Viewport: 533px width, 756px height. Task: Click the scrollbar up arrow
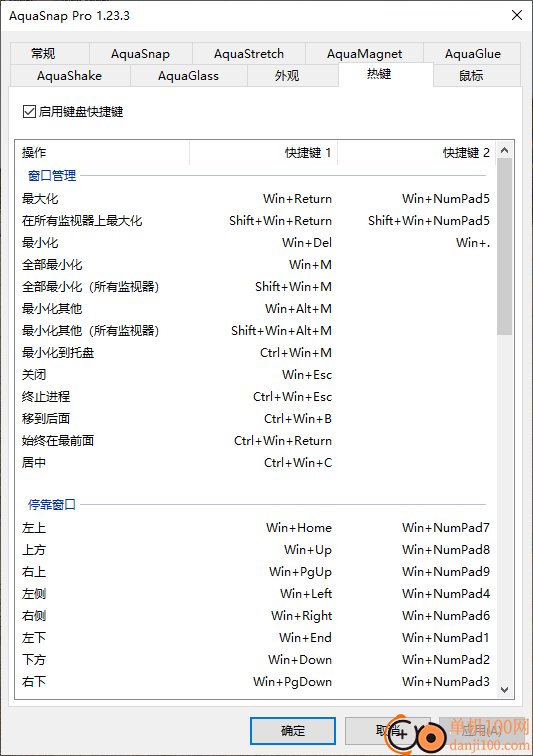coord(505,150)
